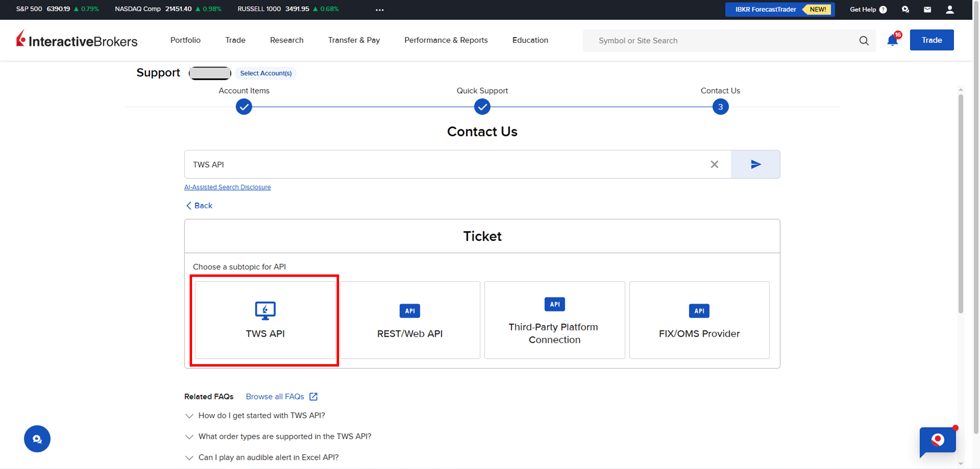Expand the supported order types FAQ

pyautogui.click(x=284, y=437)
